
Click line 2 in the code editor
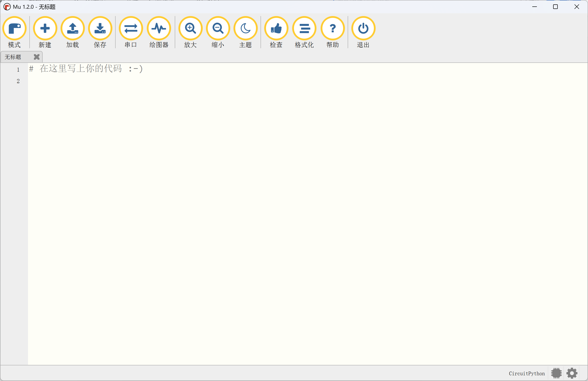click(x=148, y=81)
